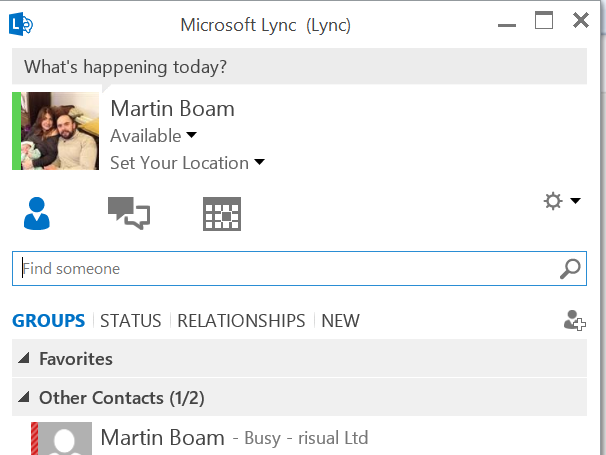
Task: Click the Lync logo in title bar
Action: pos(24,22)
